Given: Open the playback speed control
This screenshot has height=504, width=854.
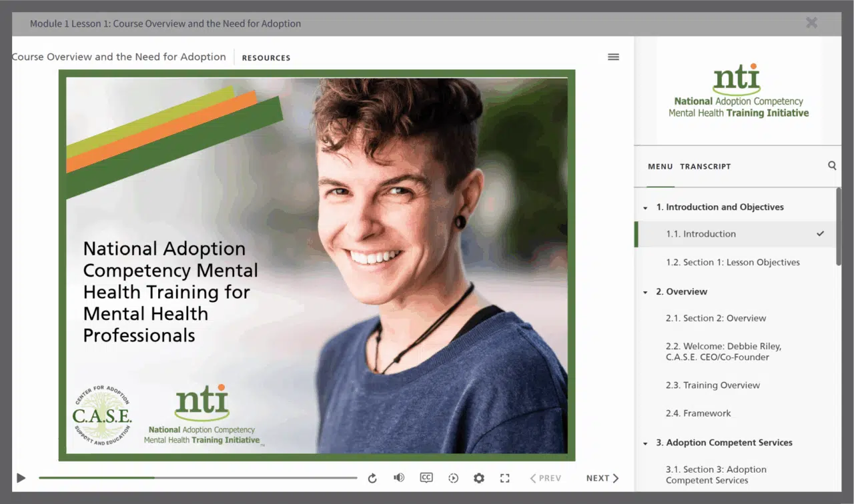Looking at the screenshot, I should 453,478.
